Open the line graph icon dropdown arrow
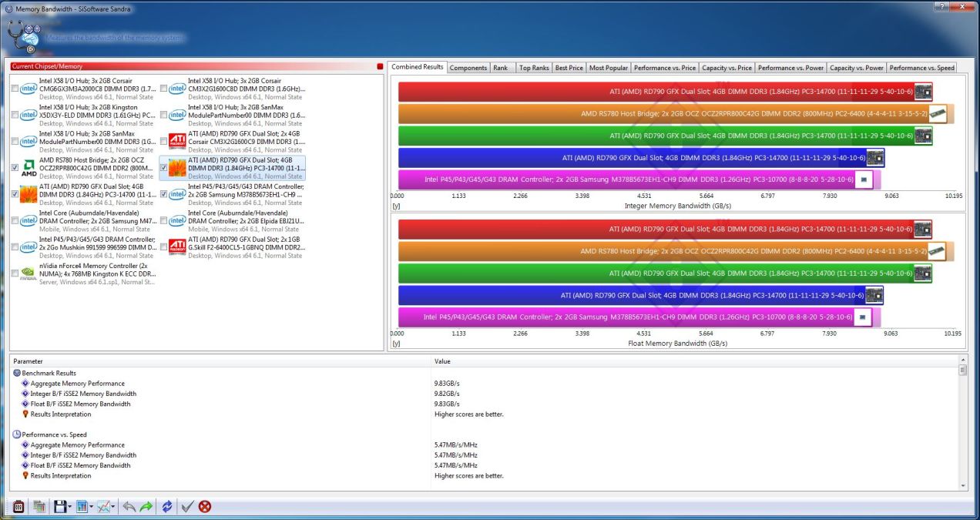This screenshot has height=520, width=980. [x=113, y=507]
